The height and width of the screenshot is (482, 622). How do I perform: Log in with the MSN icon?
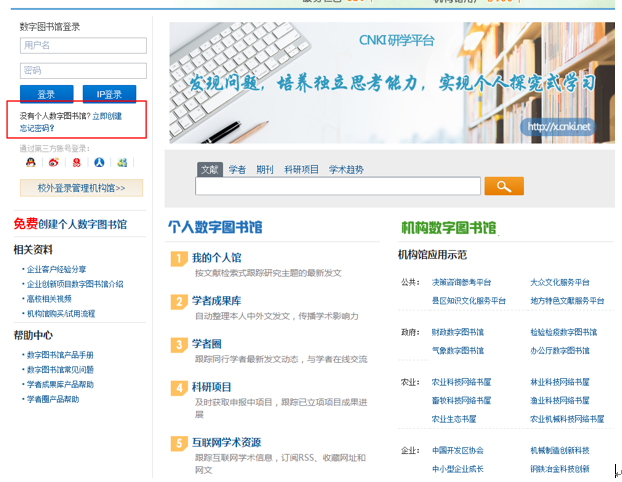click(x=122, y=162)
